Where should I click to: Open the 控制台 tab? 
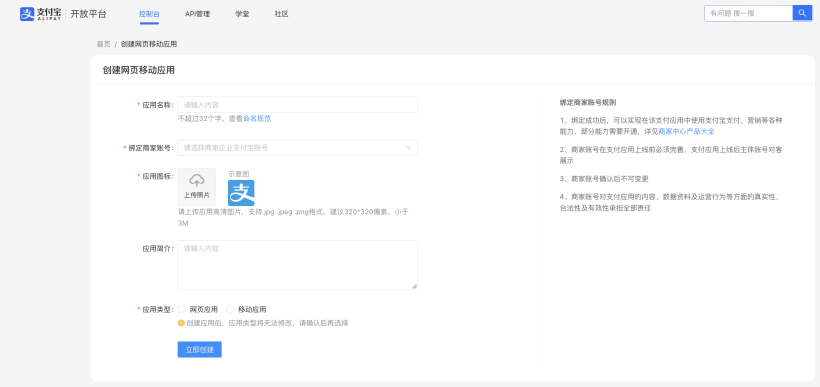(x=149, y=14)
